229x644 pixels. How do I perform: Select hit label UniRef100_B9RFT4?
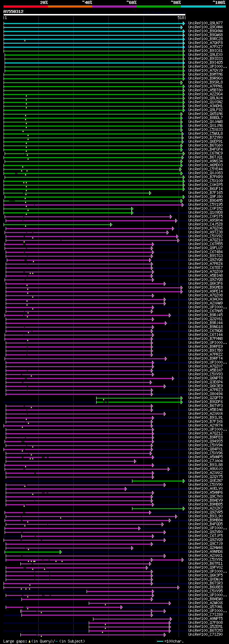pyautogui.click(x=205, y=358)
